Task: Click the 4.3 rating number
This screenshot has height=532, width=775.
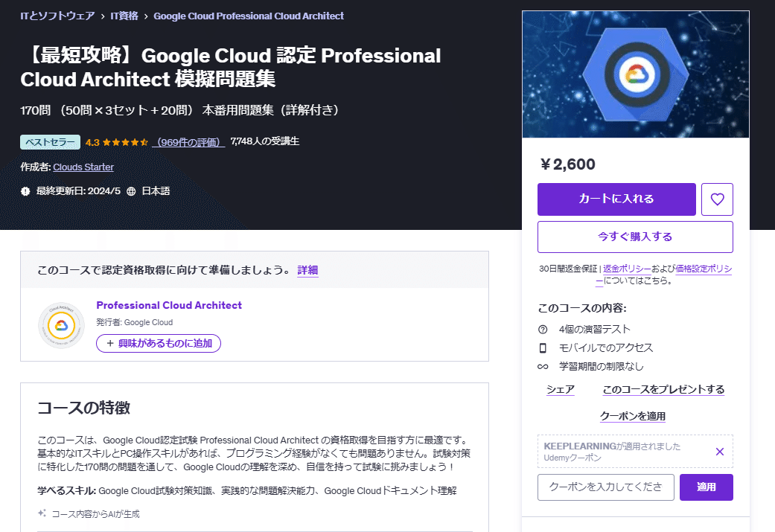Action: click(92, 142)
